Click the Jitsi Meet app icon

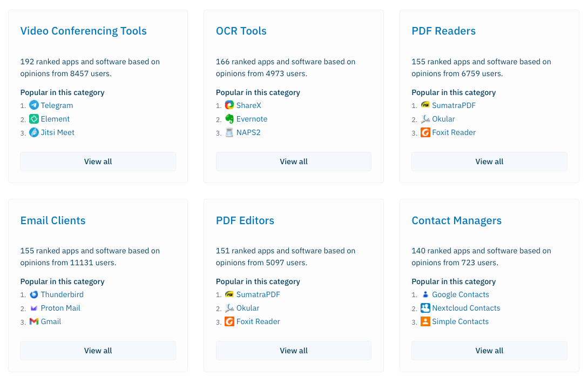(x=34, y=132)
